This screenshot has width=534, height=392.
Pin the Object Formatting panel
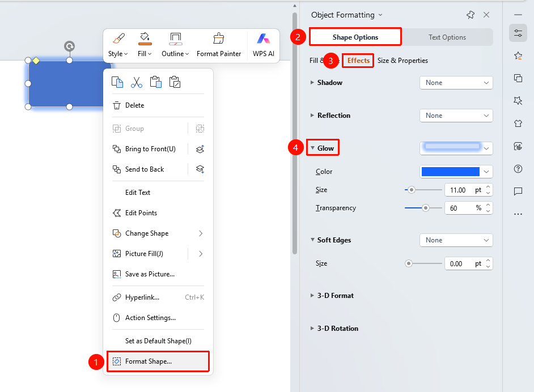click(x=471, y=15)
